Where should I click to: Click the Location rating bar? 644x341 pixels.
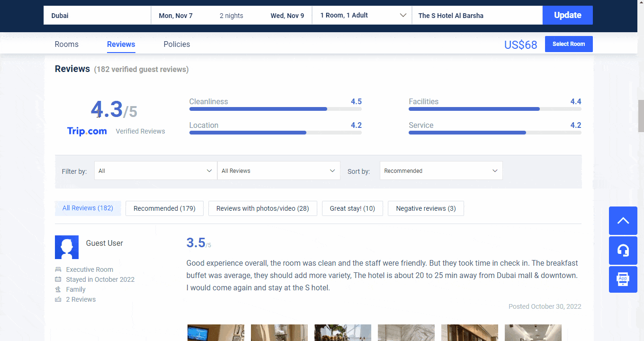(276, 133)
